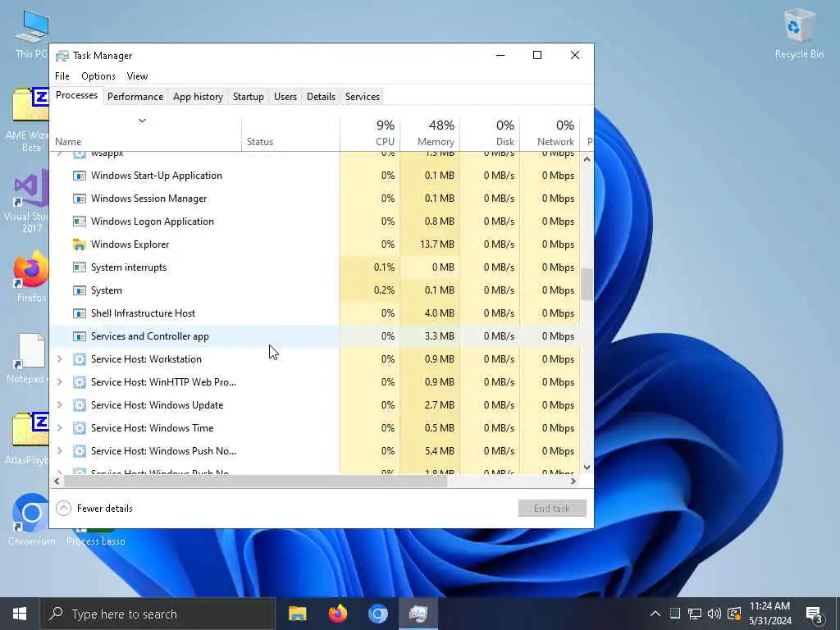Sort by the Status column header
Image resolution: width=840 pixels, height=630 pixels.
290,133
